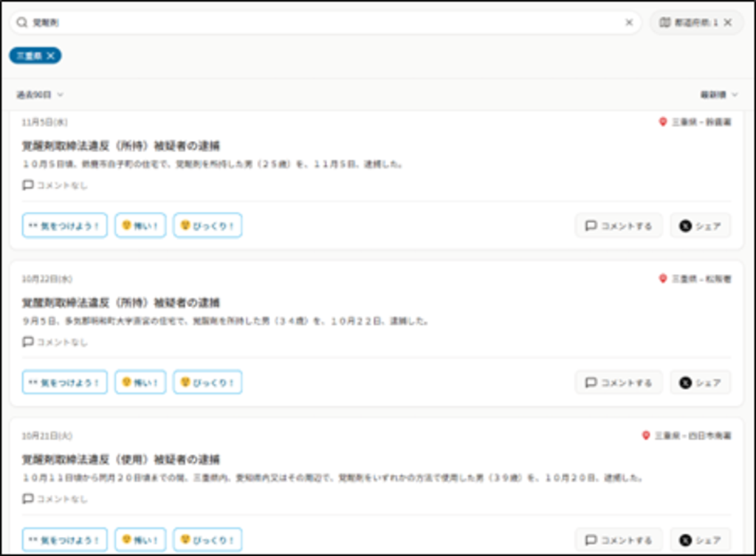Remove the 三重県 filter chip
Screen dimensions: 756x556
tap(50, 56)
